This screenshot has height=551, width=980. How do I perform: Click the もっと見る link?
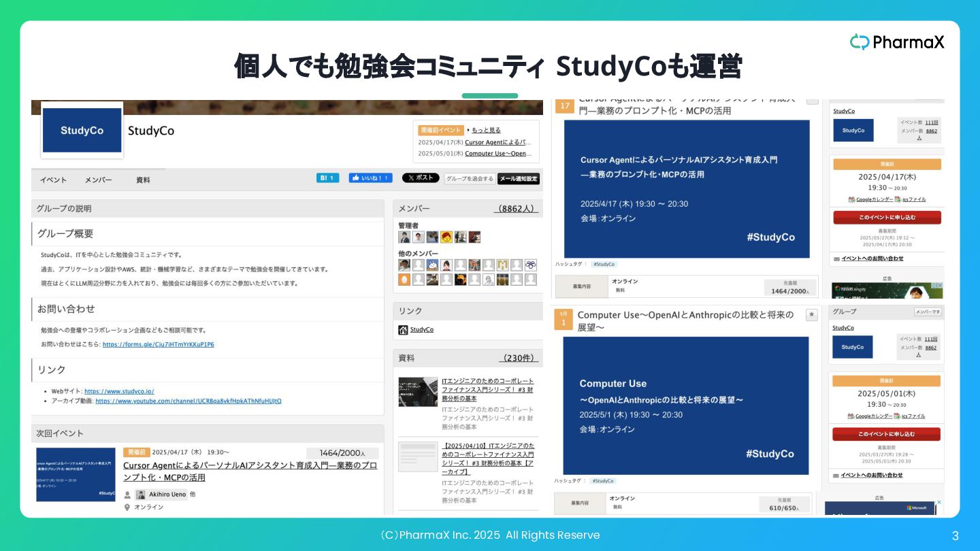(x=486, y=130)
